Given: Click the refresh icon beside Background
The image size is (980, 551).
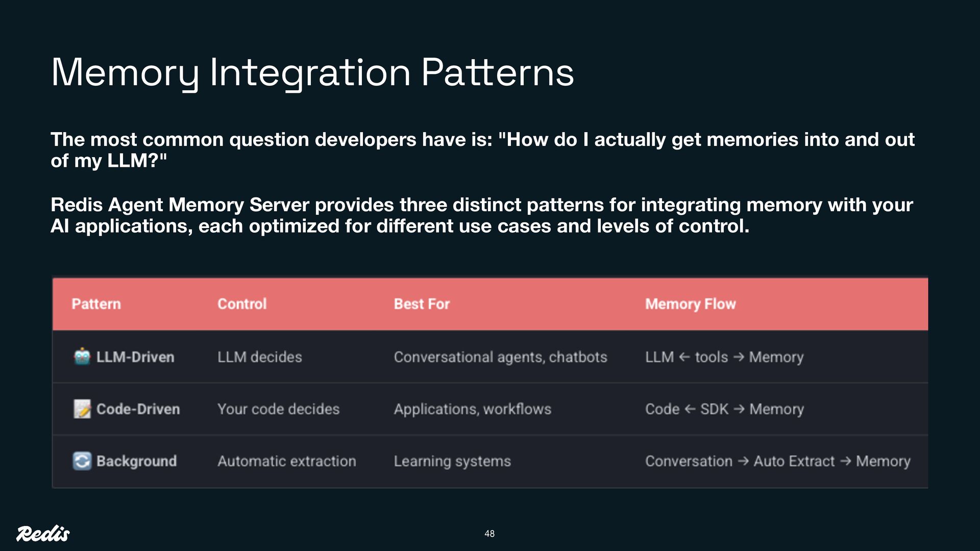Looking at the screenshot, I should tap(82, 461).
